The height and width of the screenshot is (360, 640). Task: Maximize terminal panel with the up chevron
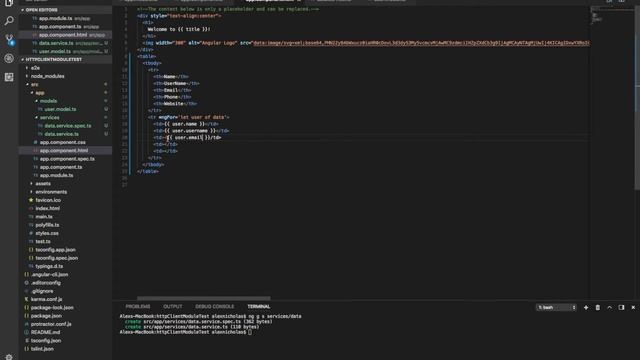click(x=609, y=307)
